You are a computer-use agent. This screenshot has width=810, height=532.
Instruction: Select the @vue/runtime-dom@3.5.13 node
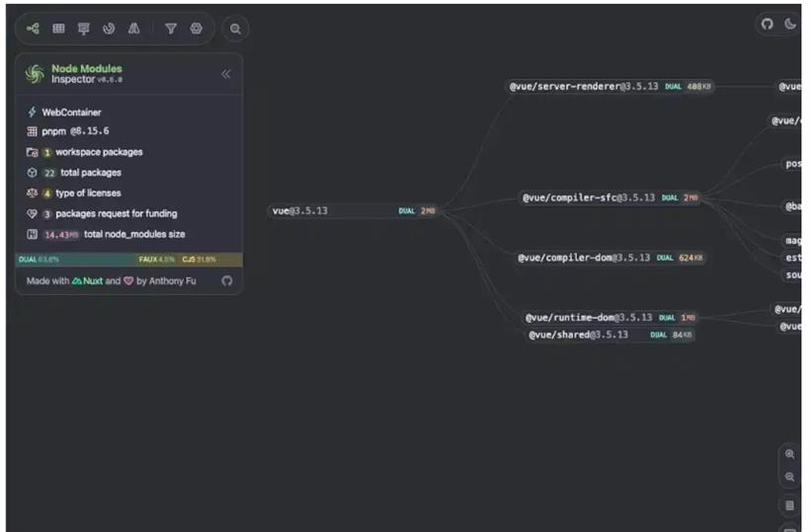click(610, 318)
